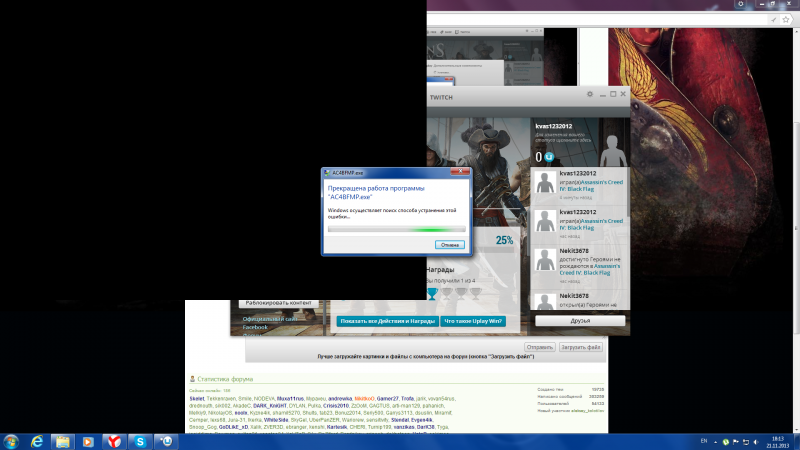Click Nekit3678 avatar beside achievement entry
Screen dimensions: 800x450
[x=545, y=260]
